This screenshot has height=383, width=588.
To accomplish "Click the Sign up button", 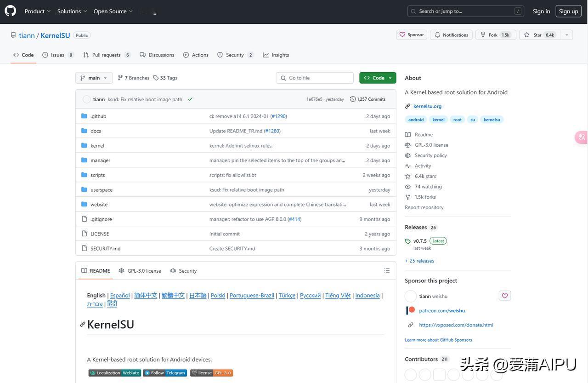I will coord(569,11).
